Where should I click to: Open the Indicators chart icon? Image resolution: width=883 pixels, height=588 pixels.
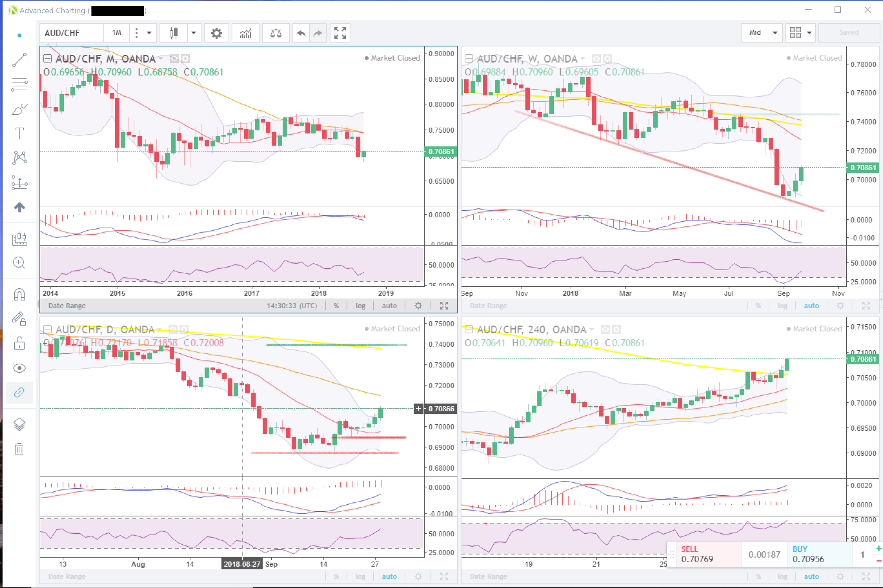245,33
